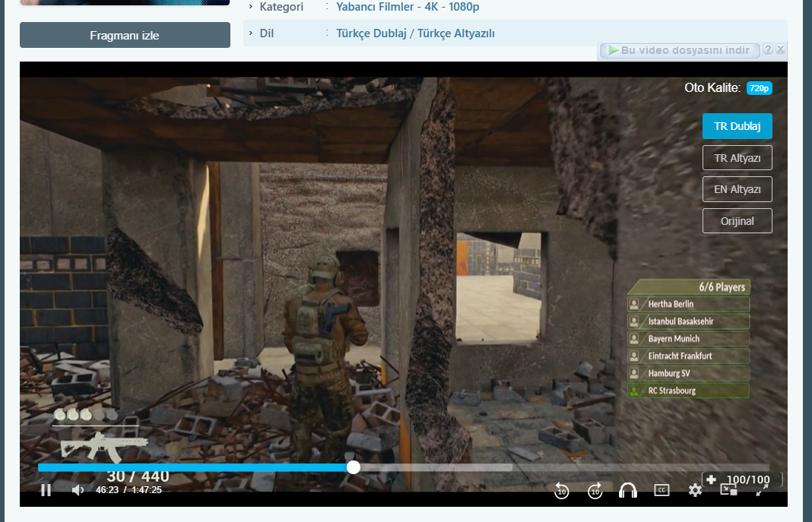Open the audio track headphones menu

pyautogui.click(x=628, y=490)
